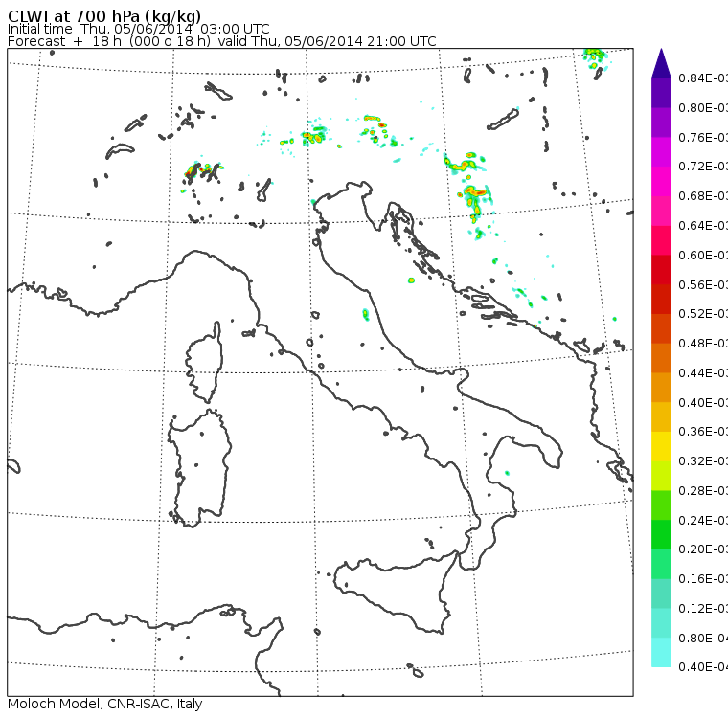
Task: Select the colorbar band between 0.64E-03 and 0.68E-03
Action: 661,211
